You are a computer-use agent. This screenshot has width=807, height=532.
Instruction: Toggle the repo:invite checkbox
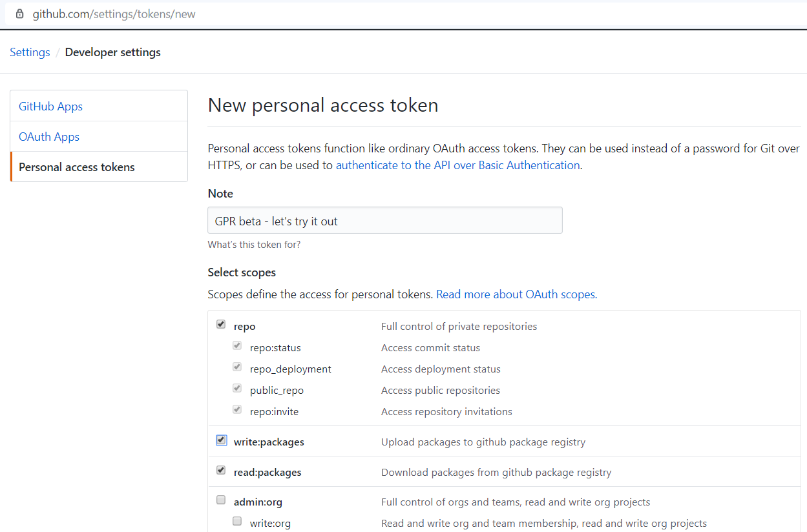[237, 410]
